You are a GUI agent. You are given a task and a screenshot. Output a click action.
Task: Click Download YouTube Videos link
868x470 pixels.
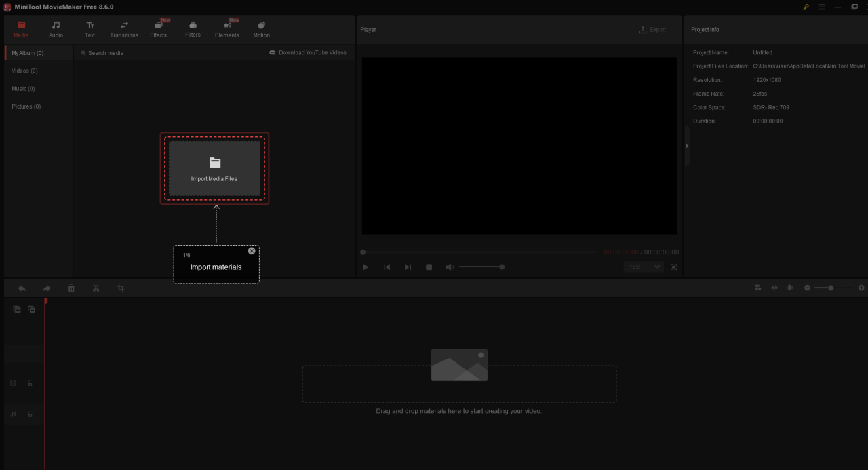[x=308, y=52]
